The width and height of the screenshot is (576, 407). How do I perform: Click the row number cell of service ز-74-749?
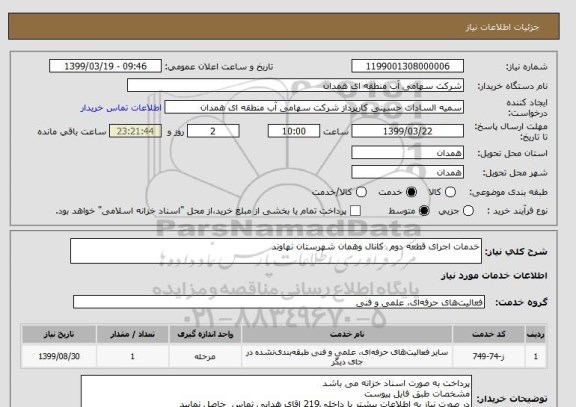click(536, 356)
